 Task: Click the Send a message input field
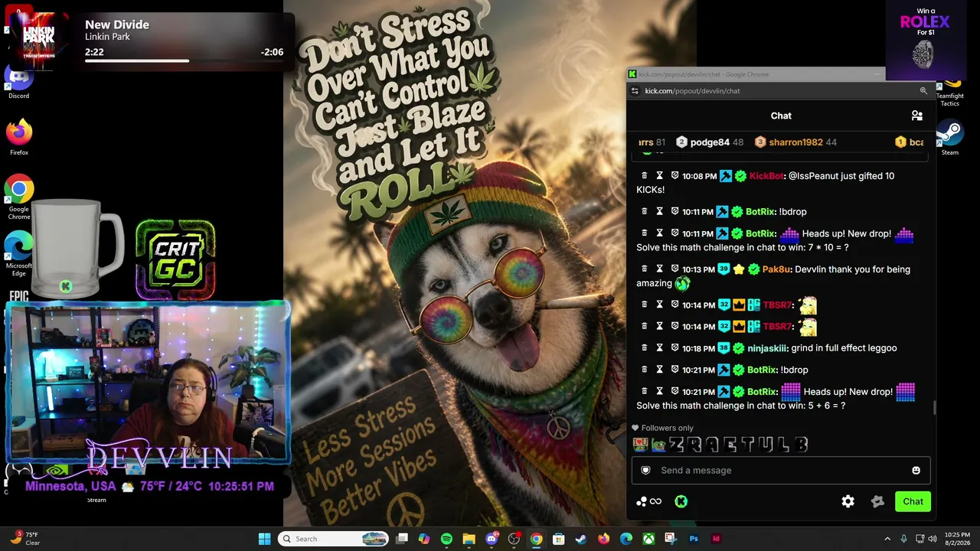781,471
